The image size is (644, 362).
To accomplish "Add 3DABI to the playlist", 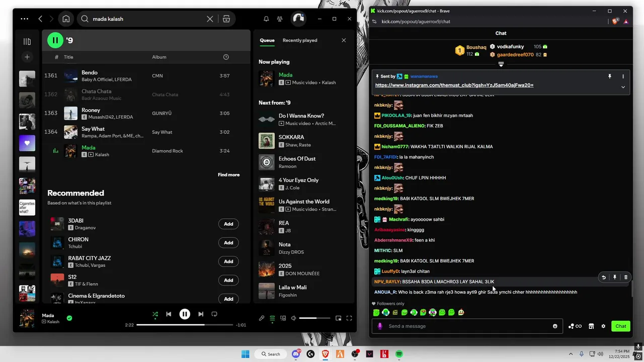I will coord(228,224).
